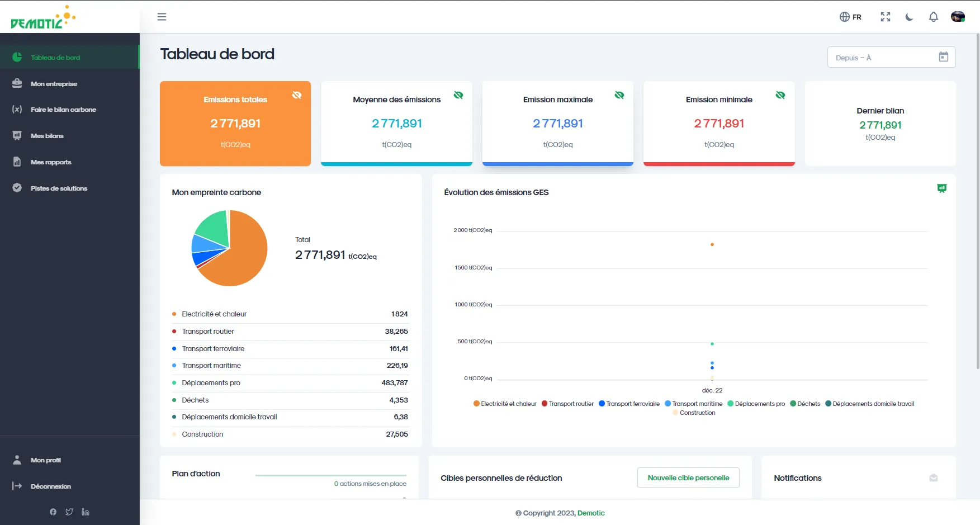Click Déconnexion to log out
This screenshot has height=525, width=980.
(69, 486)
